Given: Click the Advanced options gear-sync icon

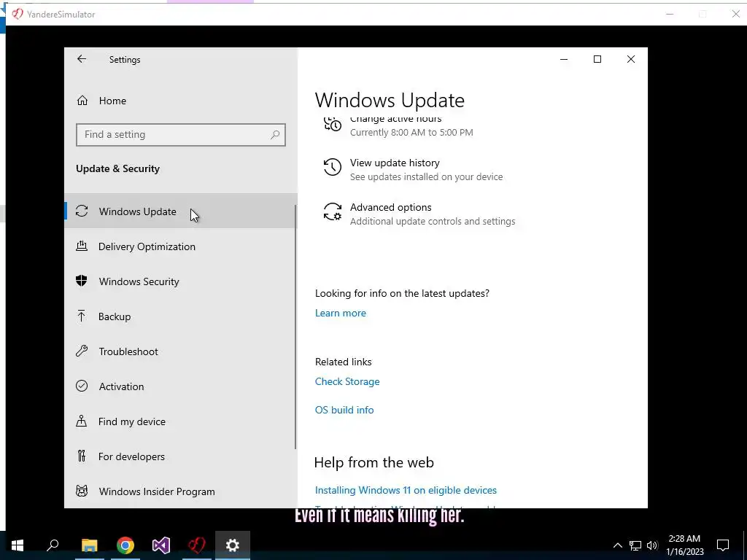Looking at the screenshot, I should (x=333, y=211).
